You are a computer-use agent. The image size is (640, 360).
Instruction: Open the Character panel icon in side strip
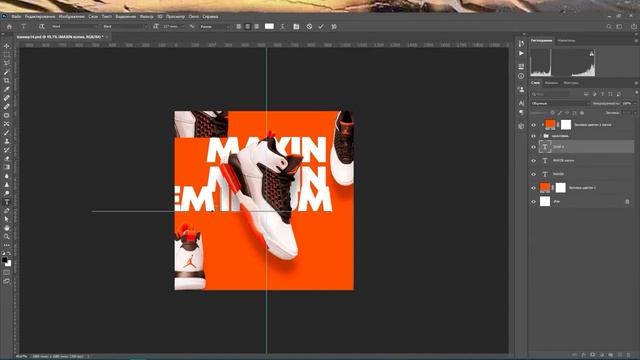point(521,103)
